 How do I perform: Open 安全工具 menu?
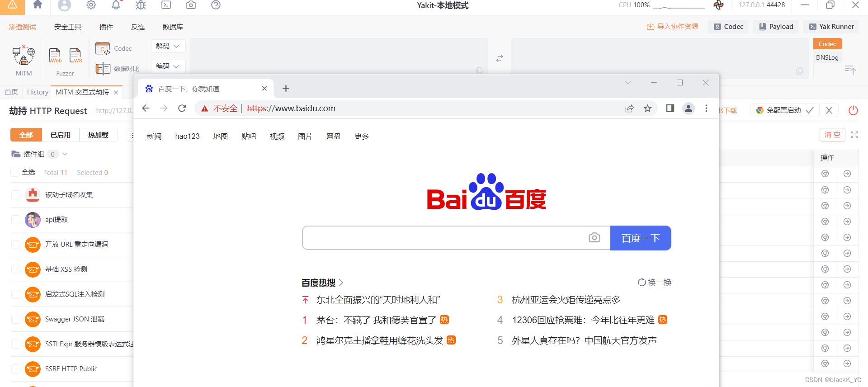coord(68,27)
